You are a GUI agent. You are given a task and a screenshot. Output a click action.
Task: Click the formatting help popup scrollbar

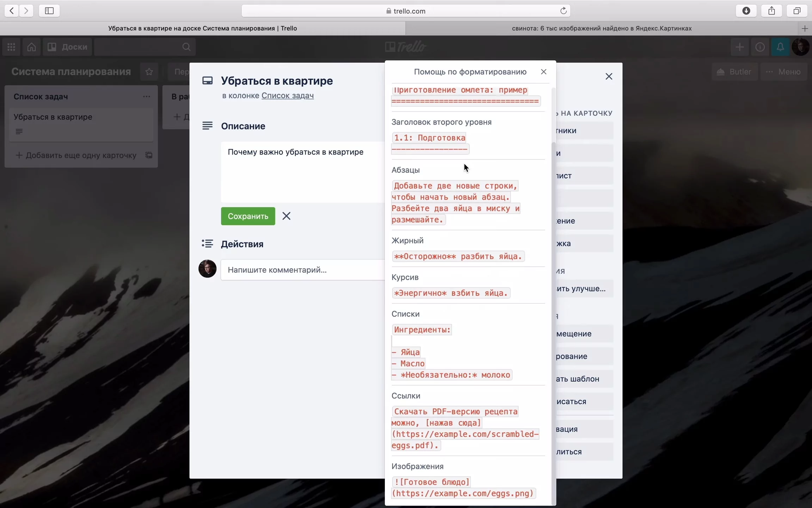point(553,323)
